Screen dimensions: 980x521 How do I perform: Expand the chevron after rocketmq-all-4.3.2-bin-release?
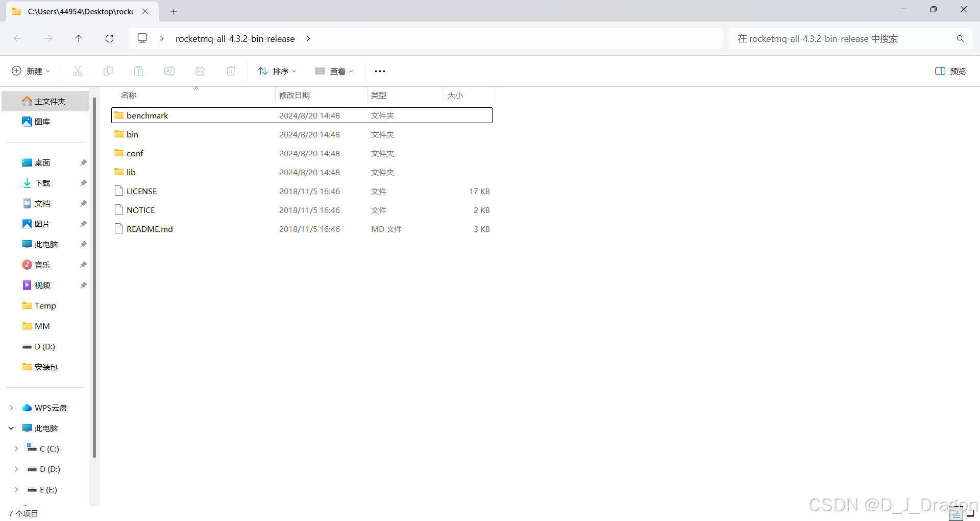click(308, 39)
